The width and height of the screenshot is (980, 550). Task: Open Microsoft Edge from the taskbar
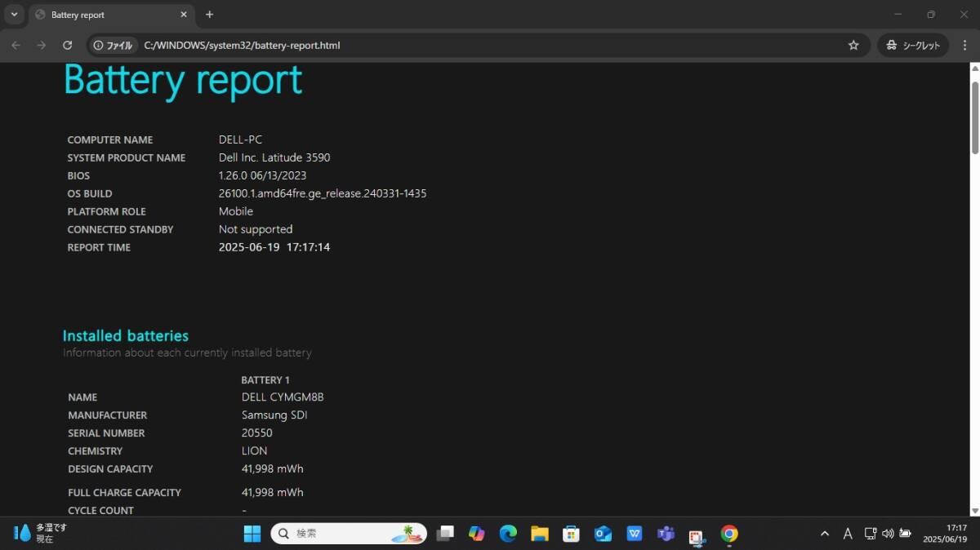508,534
